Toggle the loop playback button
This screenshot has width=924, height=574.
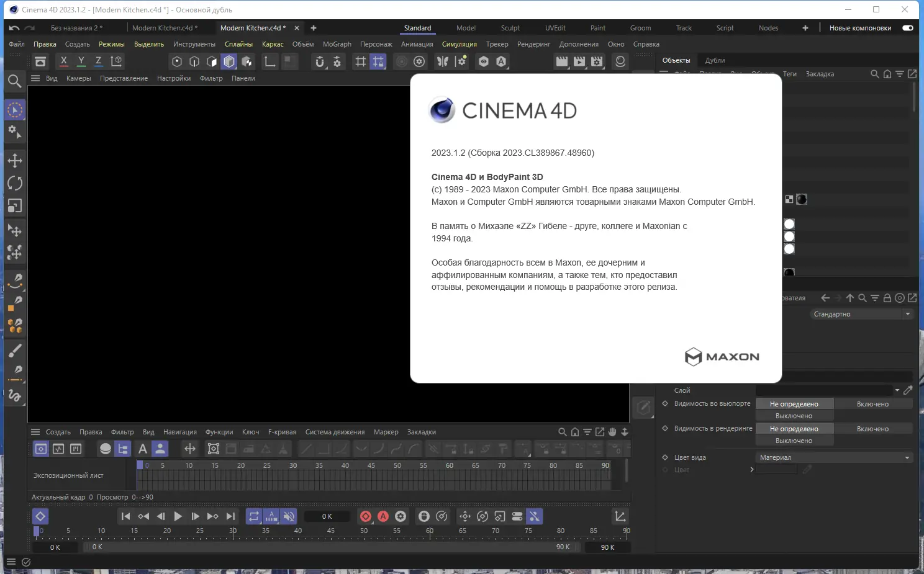[x=254, y=516]
